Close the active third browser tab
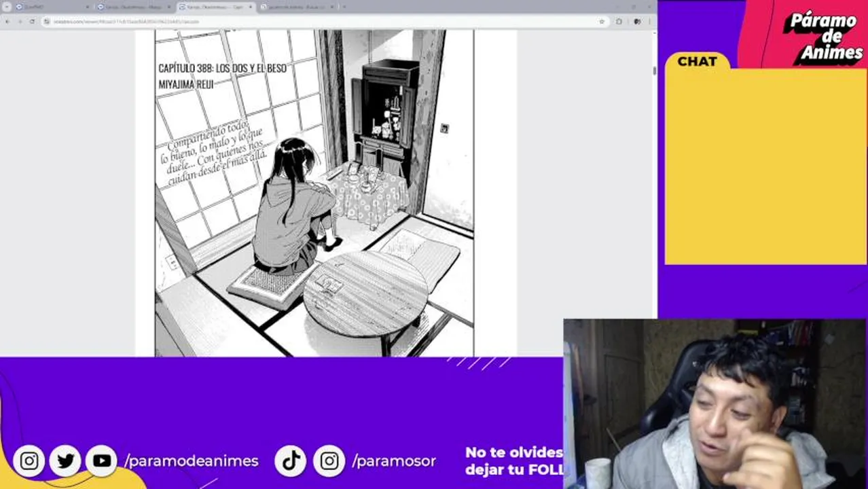Image resolution: width=868 pixels, height=489 pixels. tap(250, 7)
